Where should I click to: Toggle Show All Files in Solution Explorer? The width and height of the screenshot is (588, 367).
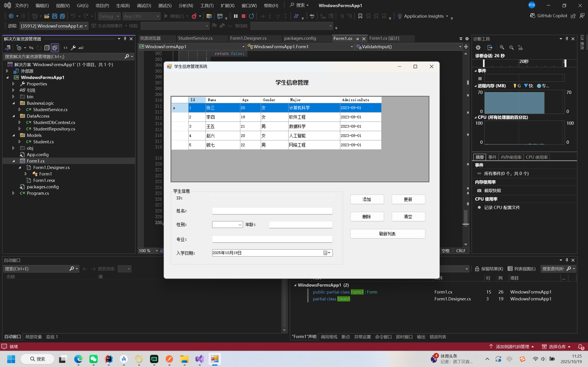(x=55, y=48)
